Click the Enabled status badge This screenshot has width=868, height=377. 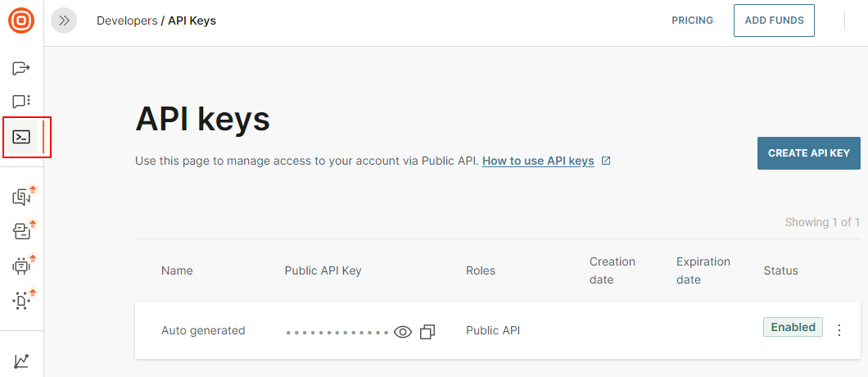pyautogui.click(x=793, y=327)
